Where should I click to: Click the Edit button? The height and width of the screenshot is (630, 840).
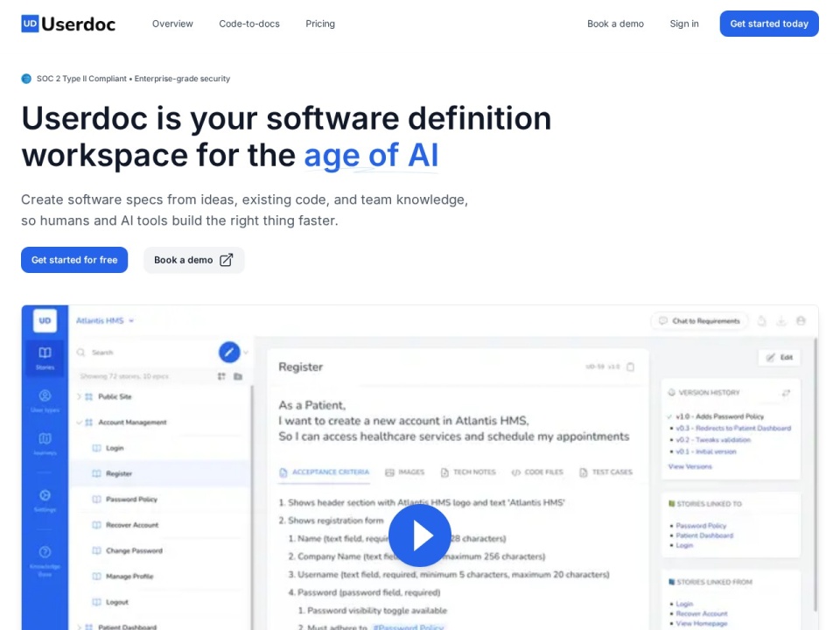pyautogui.click(x=780, y=357)
